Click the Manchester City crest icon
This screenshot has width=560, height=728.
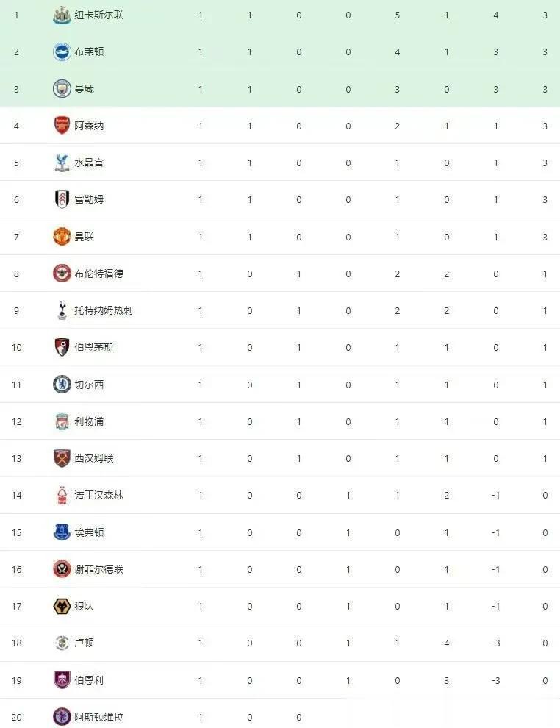pyautogui.click(x=62, y=89)
